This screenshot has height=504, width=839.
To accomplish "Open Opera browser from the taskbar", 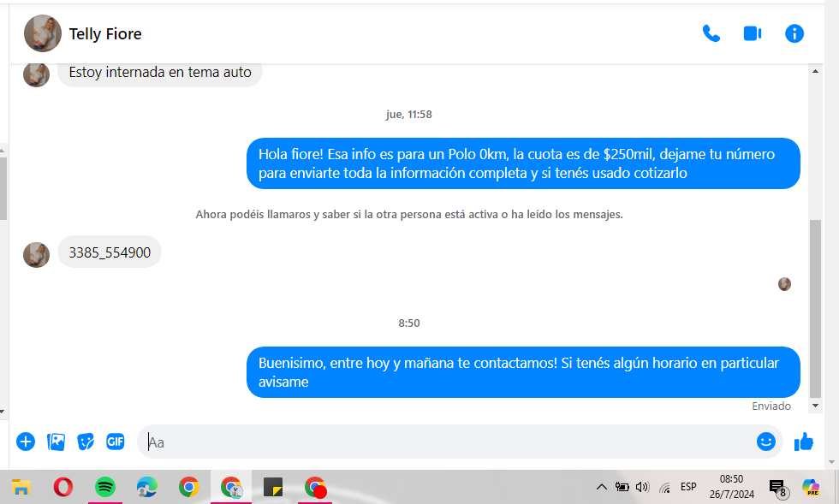I will pos(63,487).
